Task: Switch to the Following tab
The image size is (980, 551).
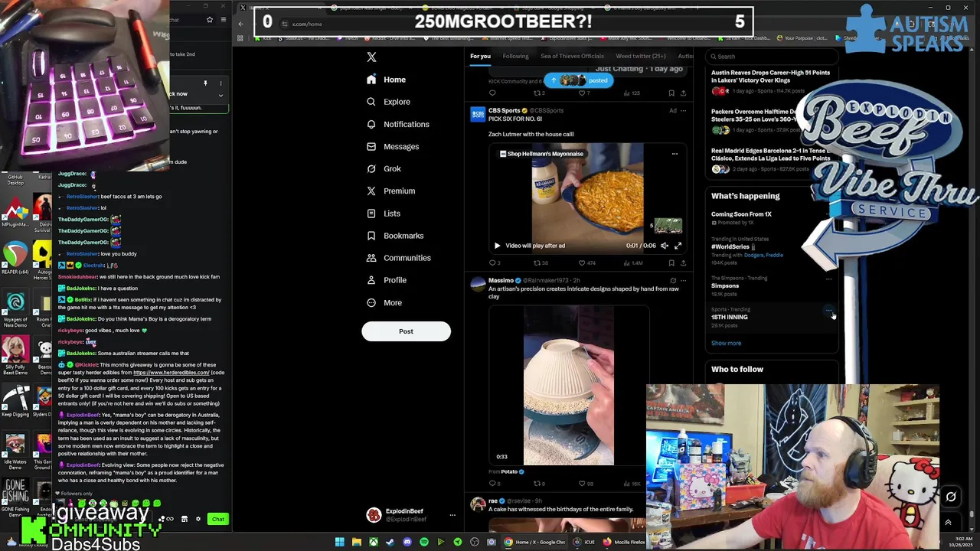Action: (515, 56)
